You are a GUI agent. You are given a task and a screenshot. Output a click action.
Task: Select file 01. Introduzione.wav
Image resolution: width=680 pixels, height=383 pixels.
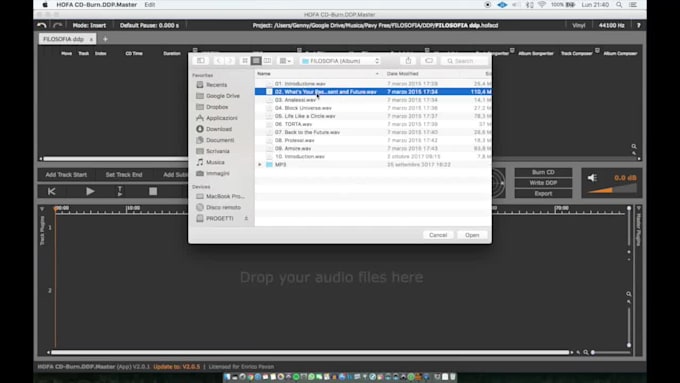(x=373, y=84)
